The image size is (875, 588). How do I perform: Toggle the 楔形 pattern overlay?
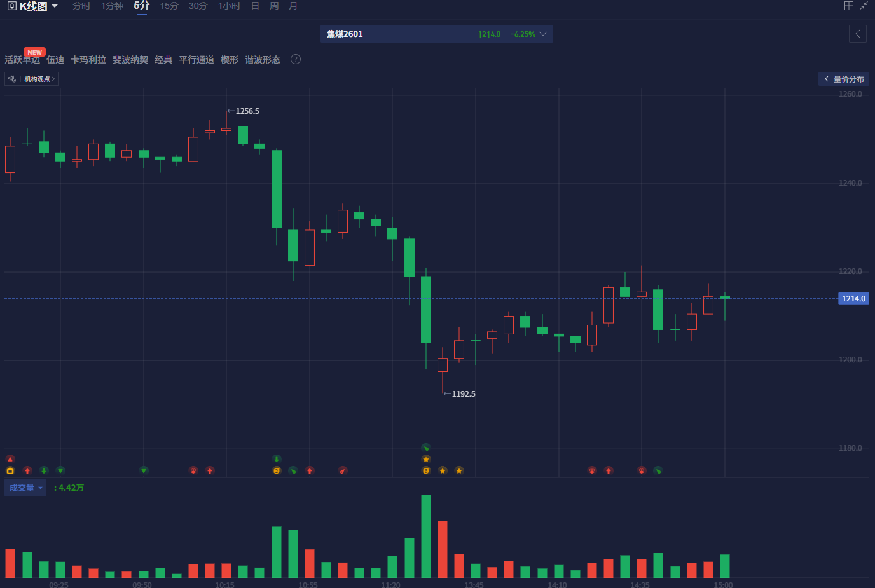pos(230,60)
